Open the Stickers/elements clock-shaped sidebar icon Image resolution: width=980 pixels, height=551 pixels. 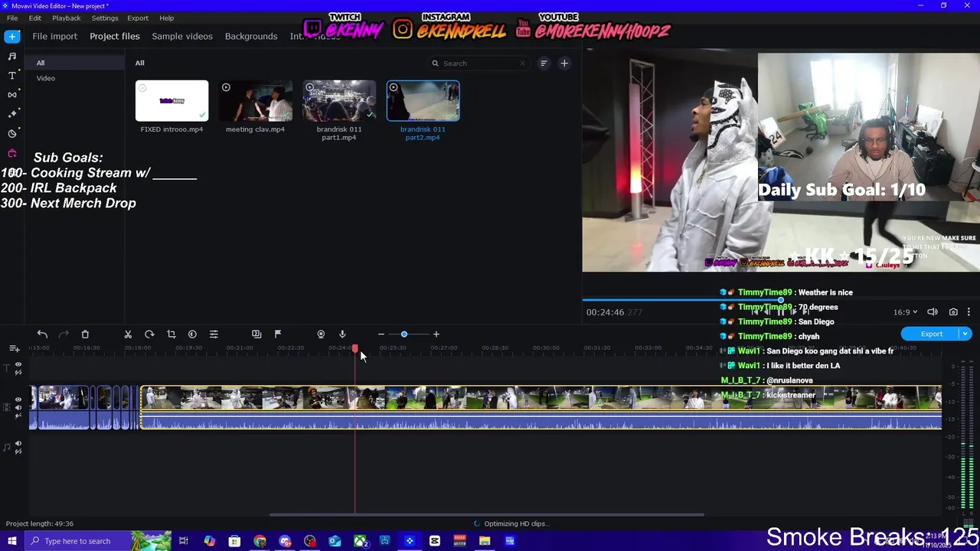coord(12,133)
